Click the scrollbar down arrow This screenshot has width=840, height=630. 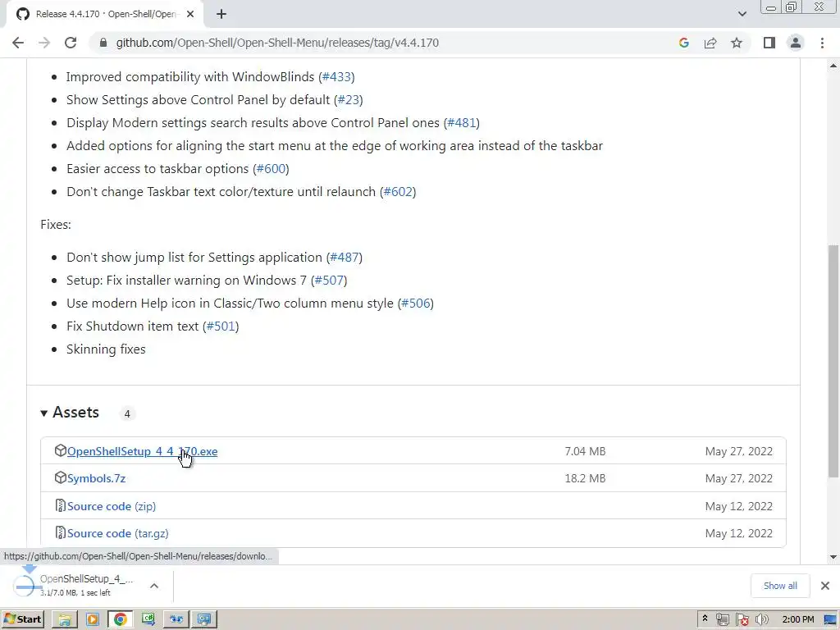point(833,557)
